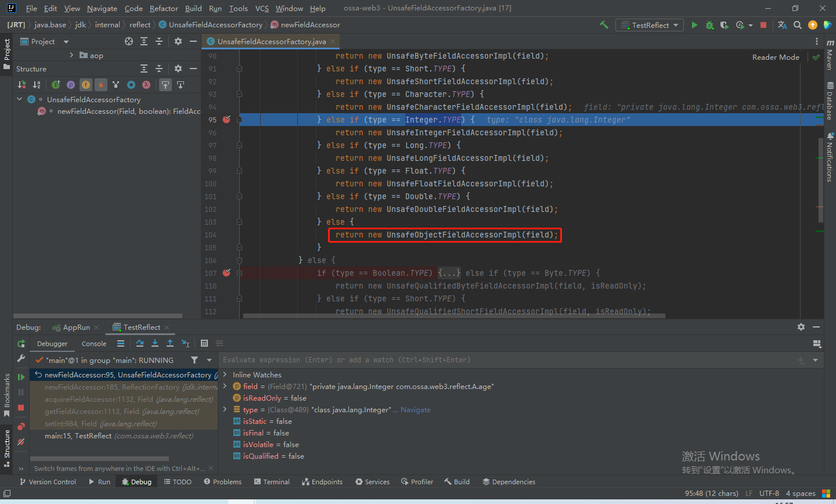Expand the Inline Watches node
Image resolution: width=836 pixels, height=504 pixels.
pos(225,375)
